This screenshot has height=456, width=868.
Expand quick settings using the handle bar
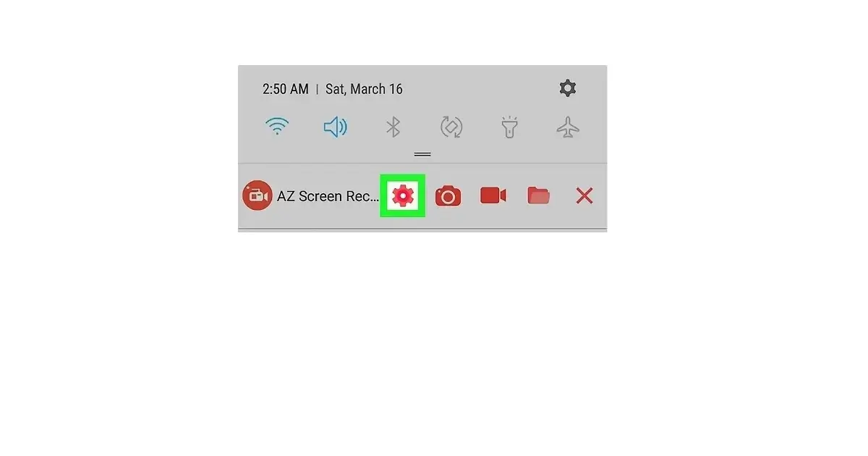(x=422, y=154)
